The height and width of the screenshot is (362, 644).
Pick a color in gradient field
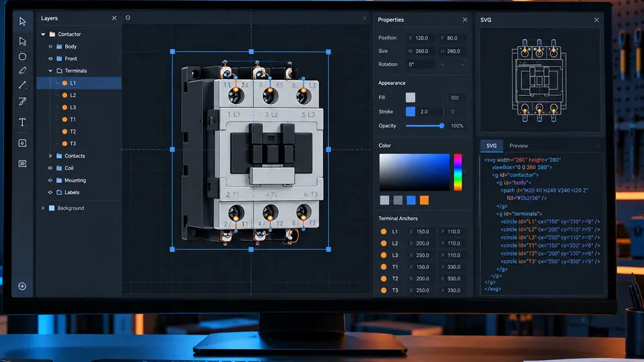(415, 172)
